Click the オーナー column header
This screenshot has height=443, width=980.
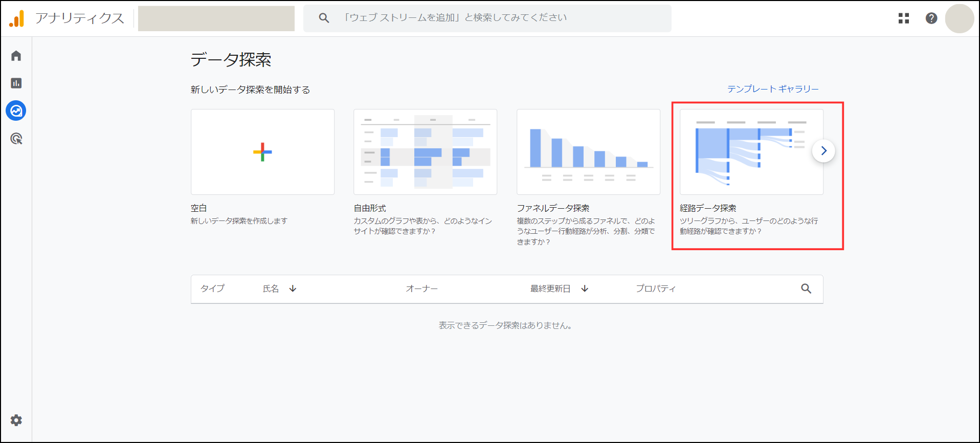(422, 289)
